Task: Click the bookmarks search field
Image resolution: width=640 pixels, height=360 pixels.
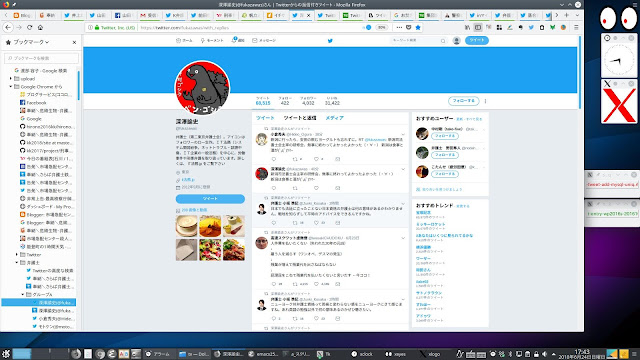Action: [41, 58]
